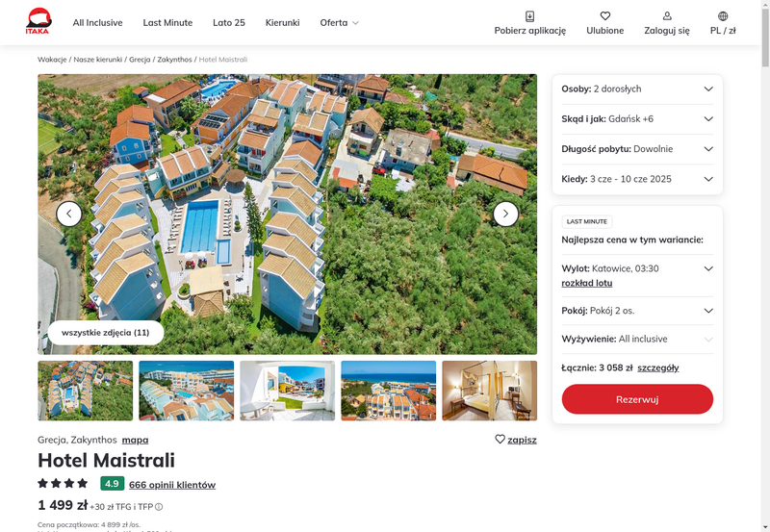Open the All Inclusive menu item
Image resolution: width=770 pixels, height=532 pixels.
point(98,22)
